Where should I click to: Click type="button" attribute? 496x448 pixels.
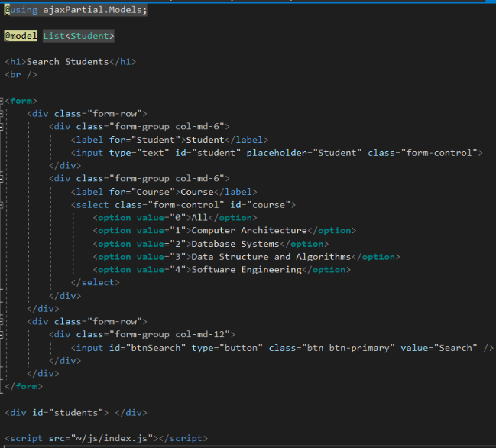coord(227,348)
